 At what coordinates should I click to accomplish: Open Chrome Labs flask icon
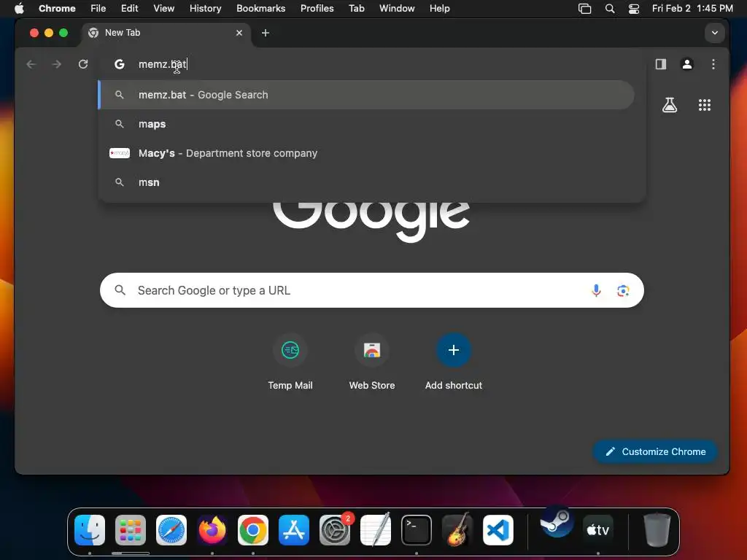[670, 105]
